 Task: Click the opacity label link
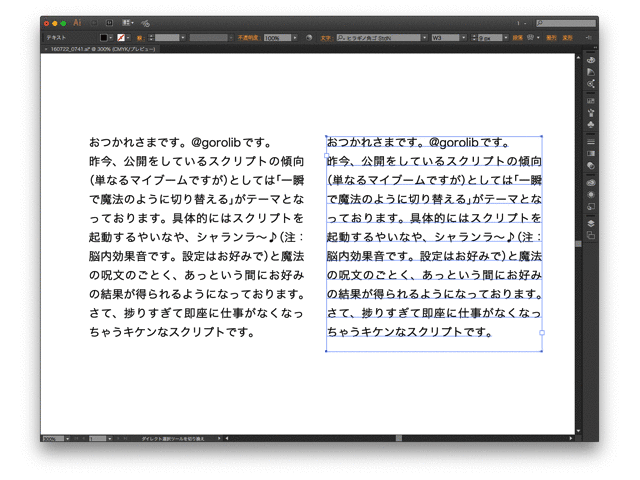coord(248,38)
